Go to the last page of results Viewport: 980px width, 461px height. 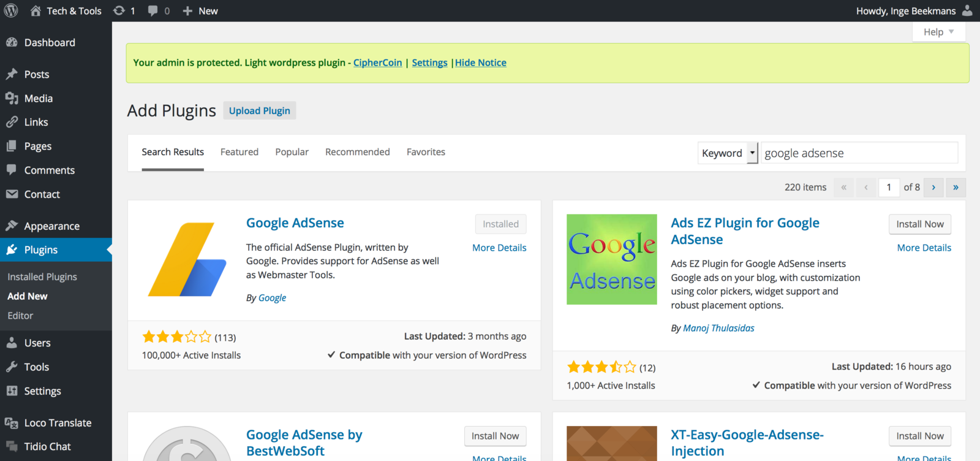[956, 187]
